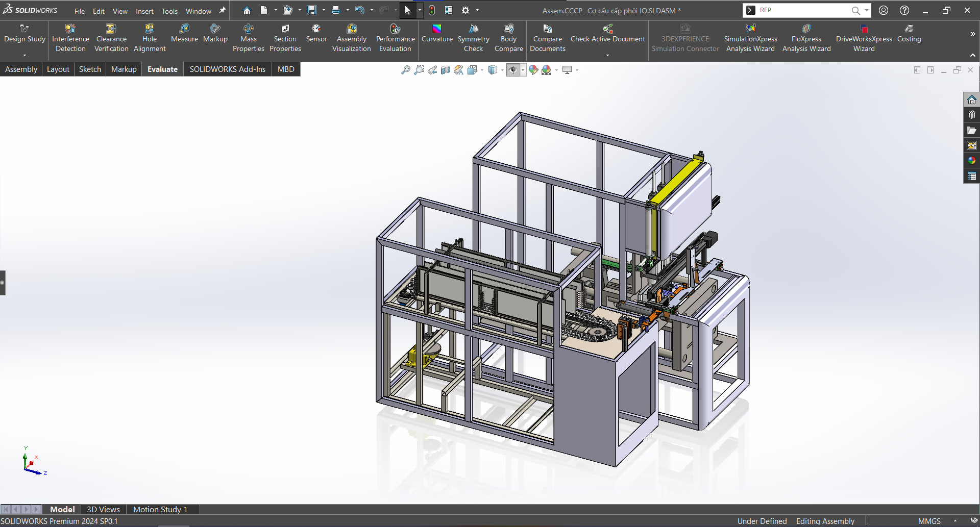This screenshot has width=980, height=527.
Task: Activate the Curvature display
Action: 437,34
